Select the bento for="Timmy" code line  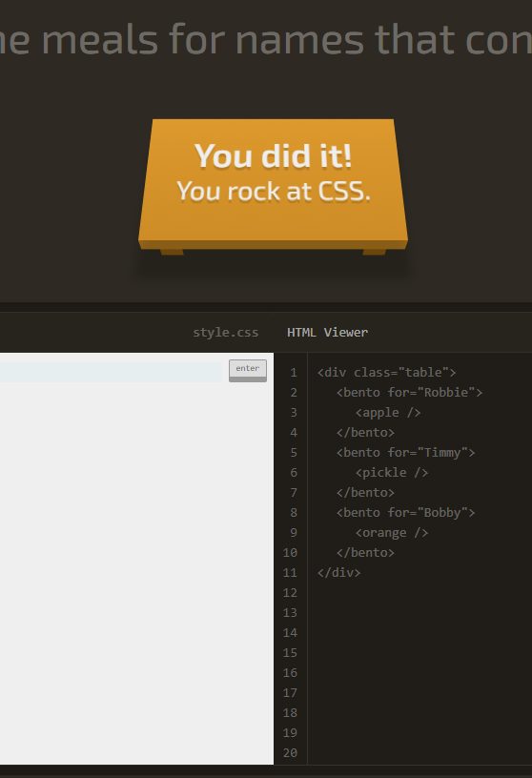point(405,453)
